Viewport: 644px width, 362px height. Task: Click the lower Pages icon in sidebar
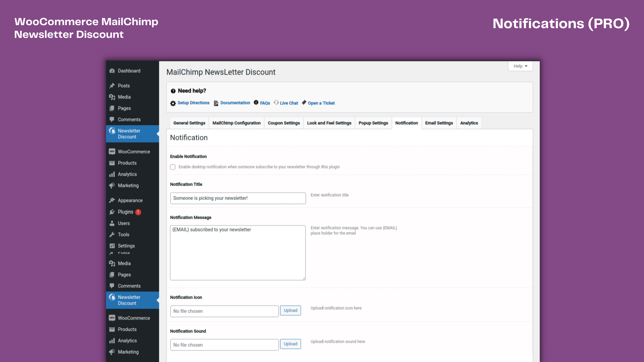(112, 275)
